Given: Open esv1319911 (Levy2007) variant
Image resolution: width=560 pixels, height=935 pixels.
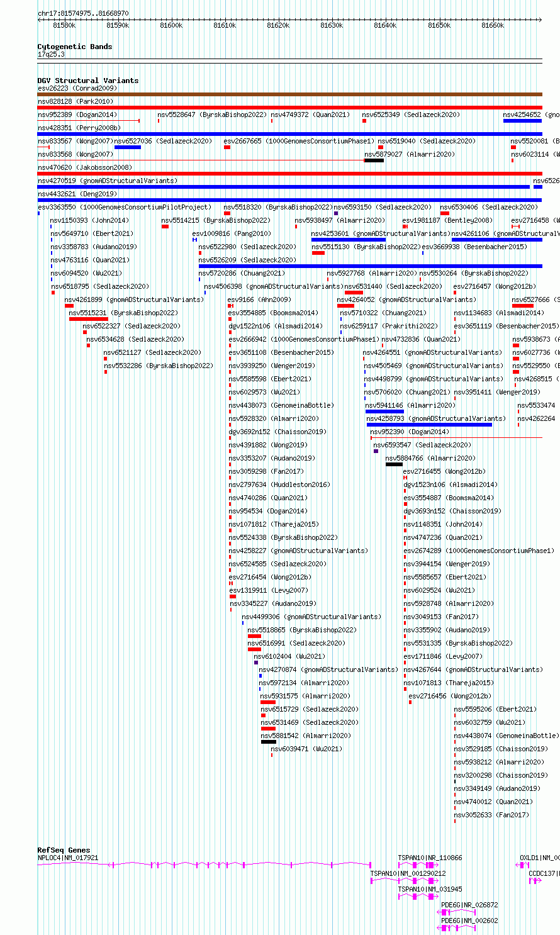Looking at the screenshot, I should [269, 590].
